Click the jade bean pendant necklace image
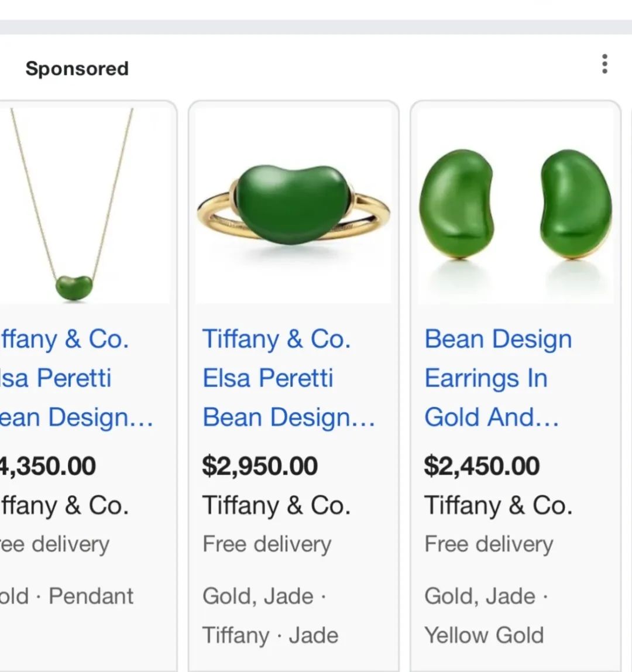 pos(85,205)
